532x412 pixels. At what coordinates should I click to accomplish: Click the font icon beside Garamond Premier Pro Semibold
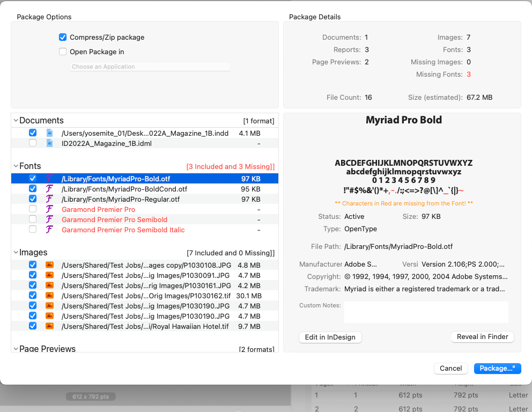tap(49, 219)
